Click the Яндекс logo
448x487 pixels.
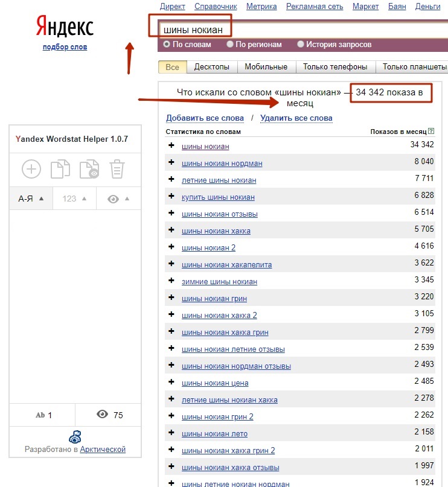(x=65, y=26)
